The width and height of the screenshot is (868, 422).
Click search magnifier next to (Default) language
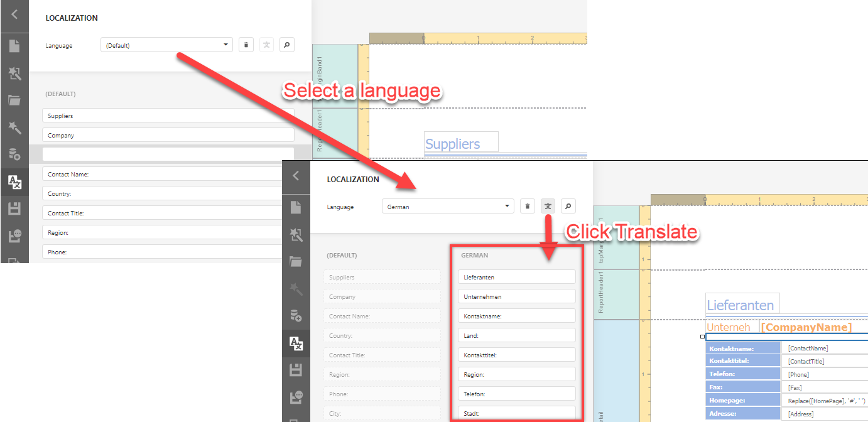coord(286,45)
